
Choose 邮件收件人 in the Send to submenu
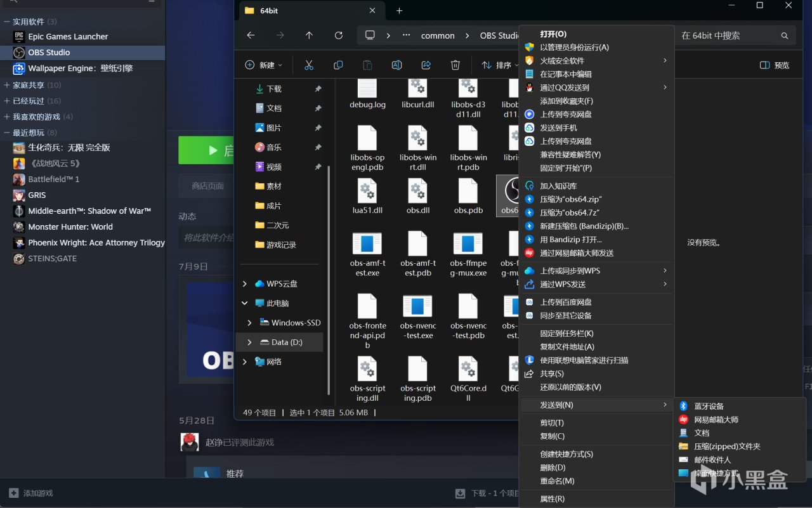click(740, 460)
